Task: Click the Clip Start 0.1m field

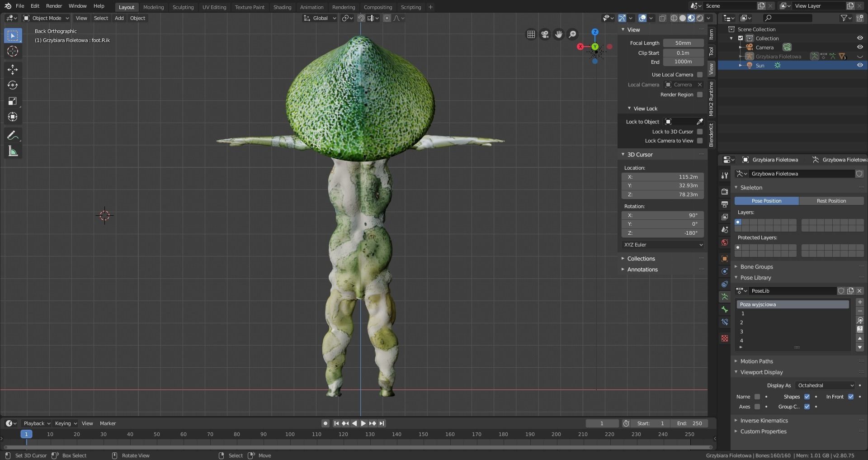Action: (683, 53)
